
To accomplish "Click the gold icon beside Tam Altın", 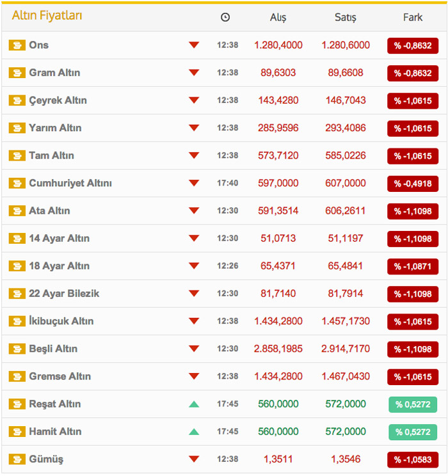I will tap(17, 155).
